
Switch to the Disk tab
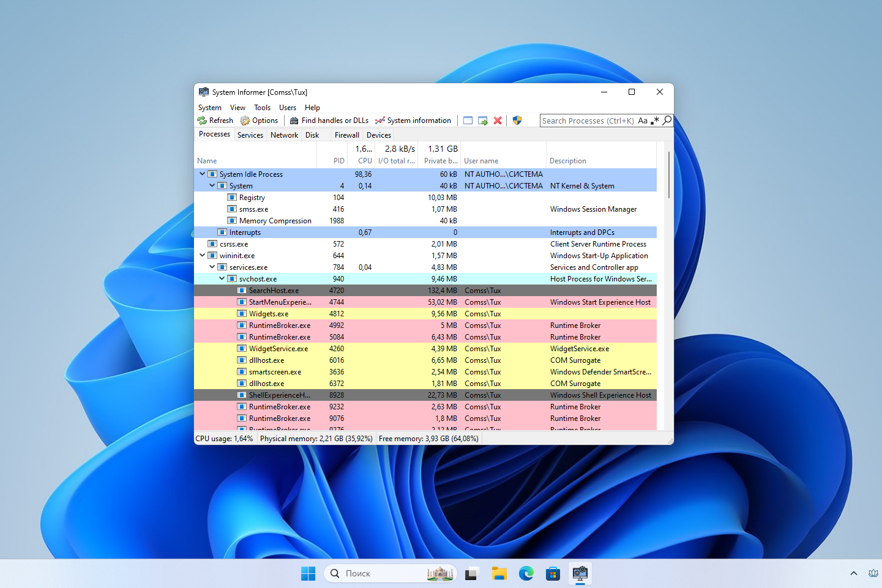point(312,135)
